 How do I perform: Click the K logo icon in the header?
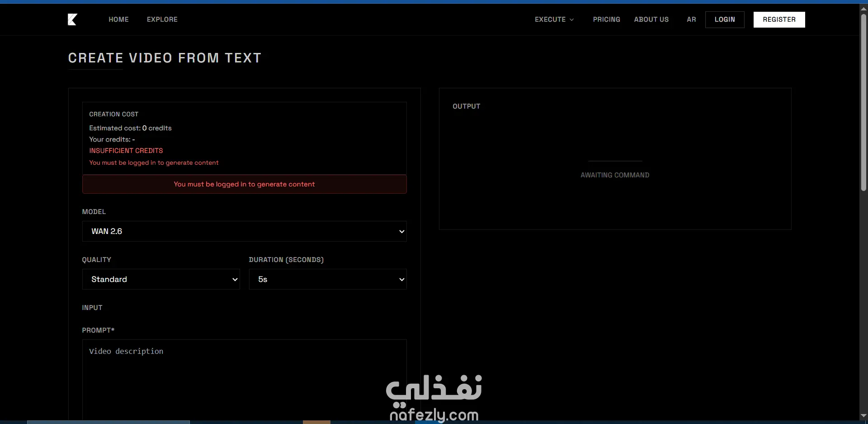point(72,19)
